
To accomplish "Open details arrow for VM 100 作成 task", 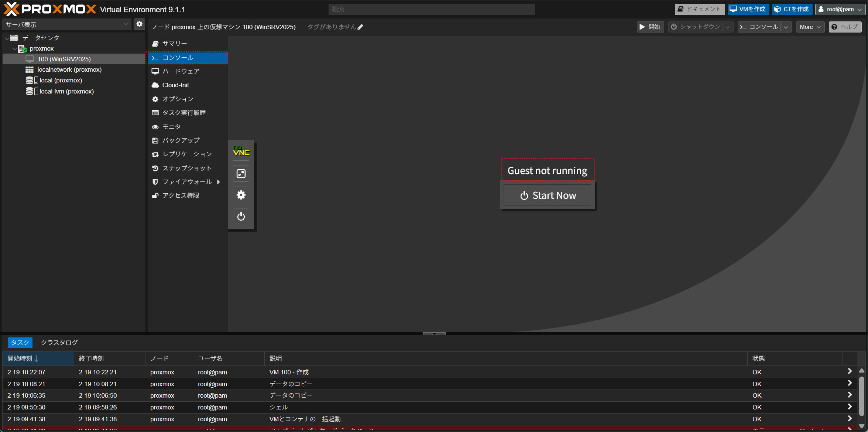I will (x=850, y=371).
